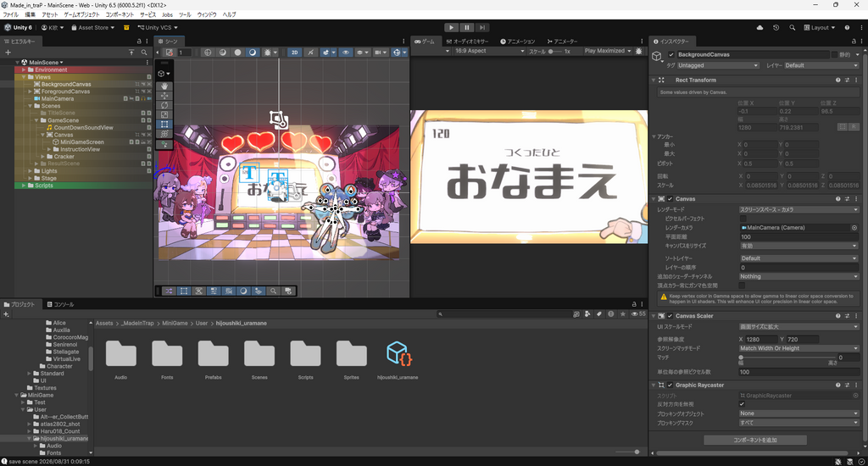Toggle the Hierarchy panel lock icon
This screenshot has height=466, width=868.
[139, 42]
